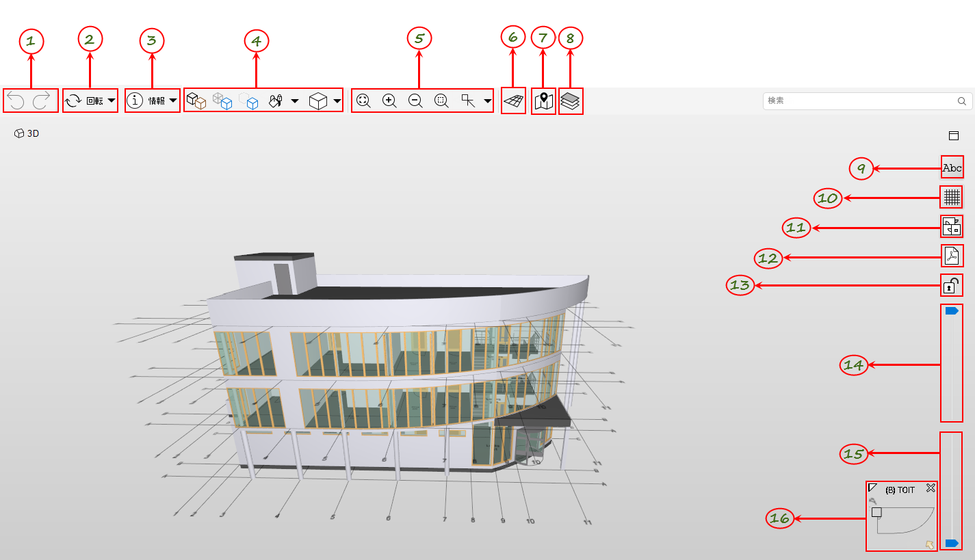Toggle the grid display button
Screen dimensions: 975x560
point(952,197)
